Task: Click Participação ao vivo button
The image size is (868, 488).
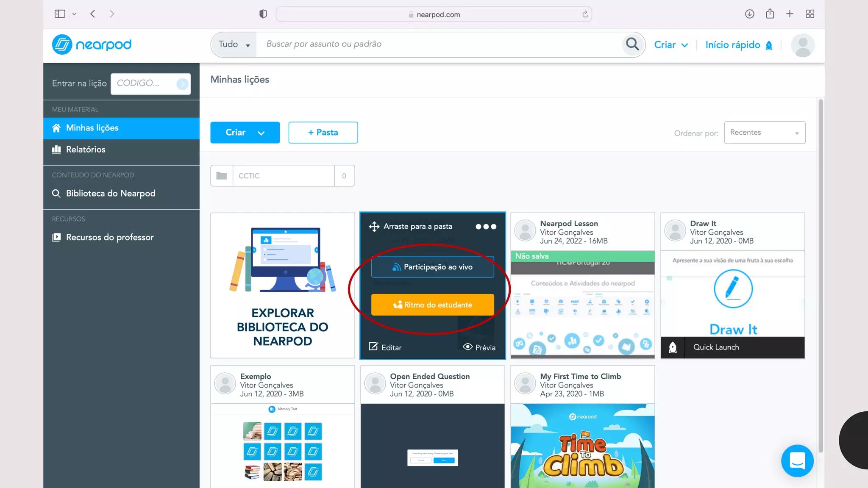Action: pyautogui.click(x=432, y=267)
